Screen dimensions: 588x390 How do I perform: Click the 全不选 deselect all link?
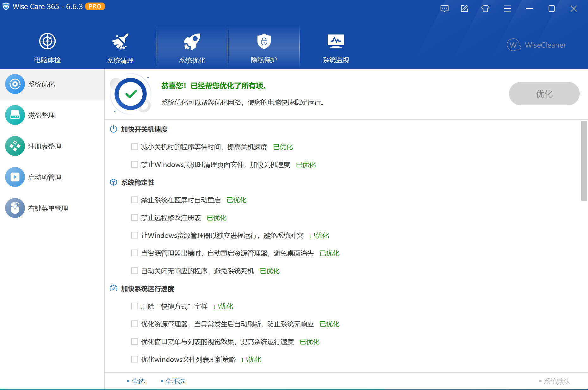(175, 381)
